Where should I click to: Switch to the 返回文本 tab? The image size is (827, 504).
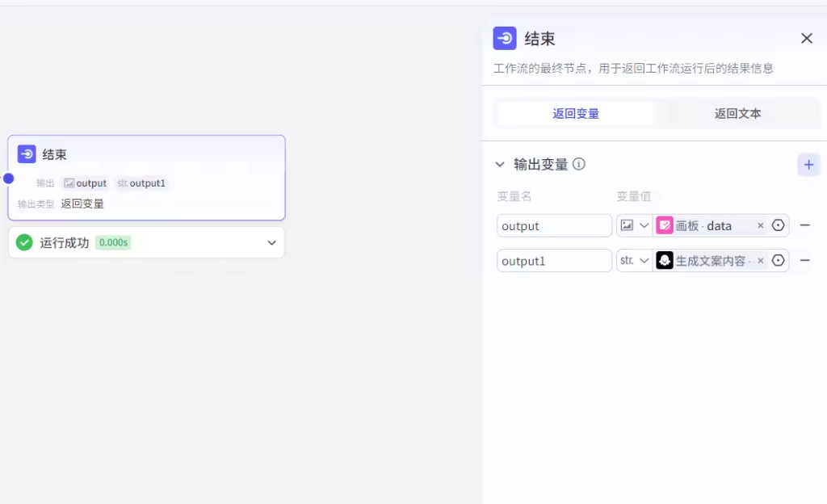click(x=737, y=114)
